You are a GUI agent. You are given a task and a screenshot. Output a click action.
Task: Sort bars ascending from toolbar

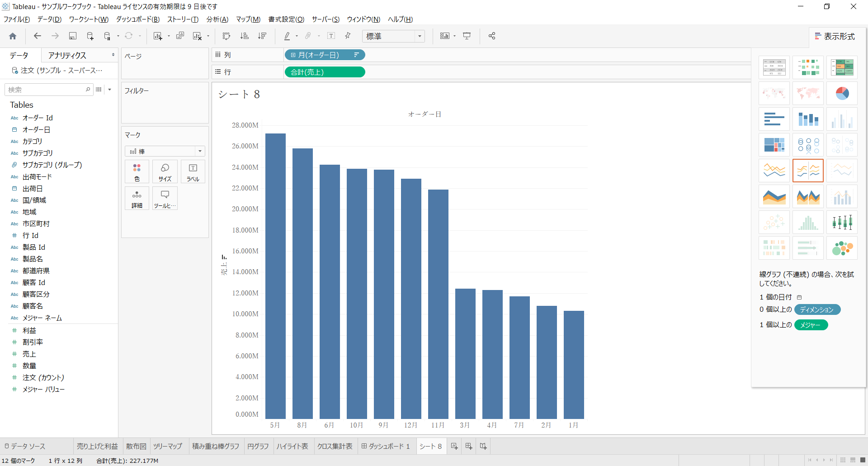(244, 36)
